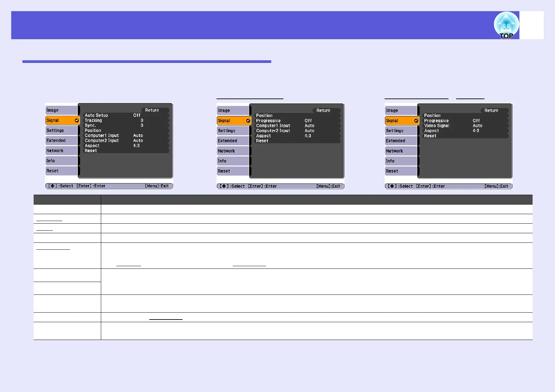Click [Enter]:Enter below the Auto Setup menu
This screenshot has height=392, width=555.
click(91, 186)
